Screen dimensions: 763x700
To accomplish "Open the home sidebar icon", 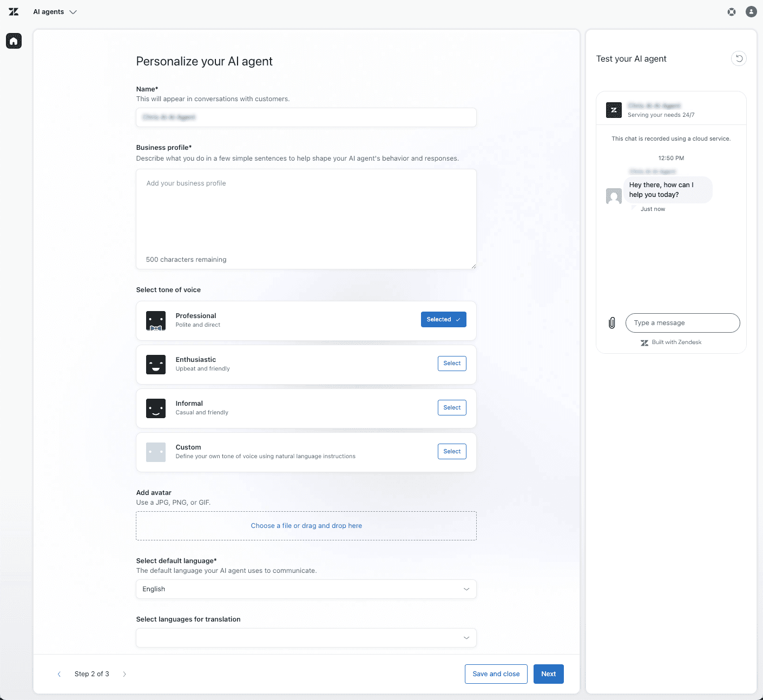I will point(14,41).
